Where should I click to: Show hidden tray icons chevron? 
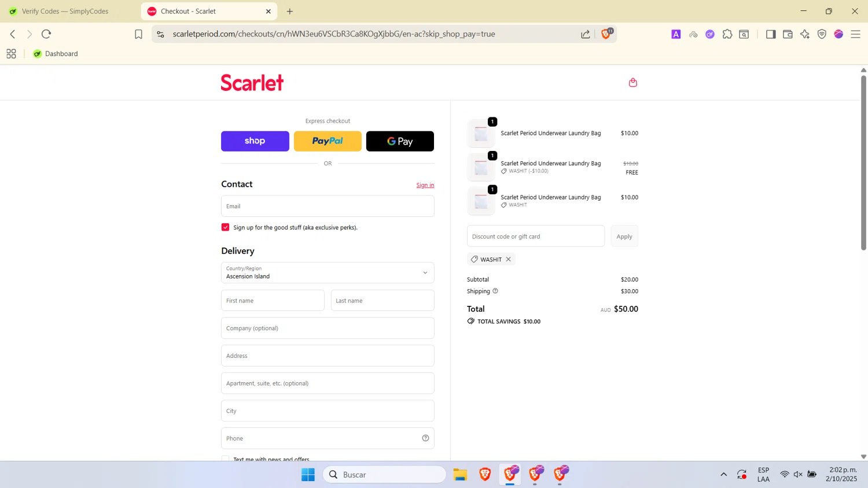(x=723, y=475)
